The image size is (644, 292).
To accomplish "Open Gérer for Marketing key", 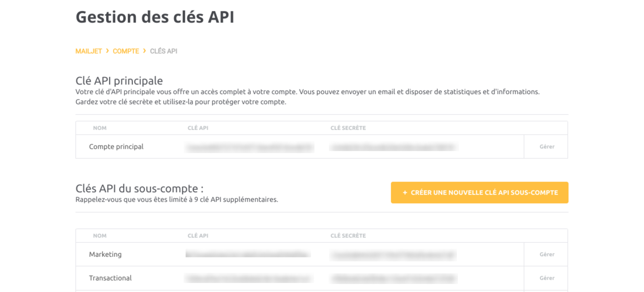I will pos(547,254).
